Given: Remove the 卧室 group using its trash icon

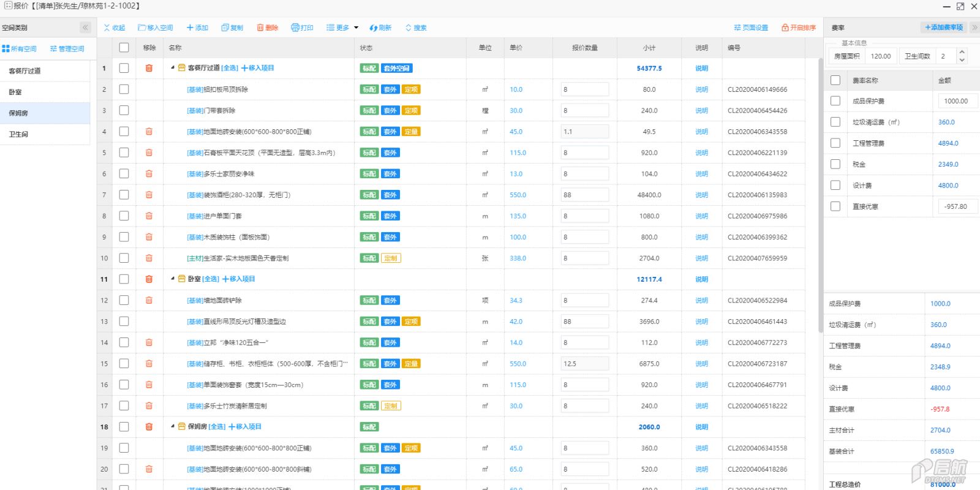Looking at the screenshot, I should [149, 279].
